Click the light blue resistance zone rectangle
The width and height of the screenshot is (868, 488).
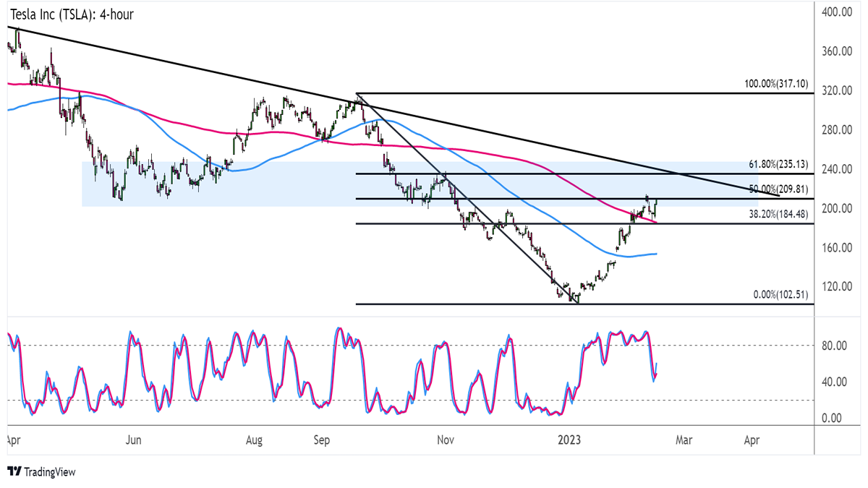(420, 184)
